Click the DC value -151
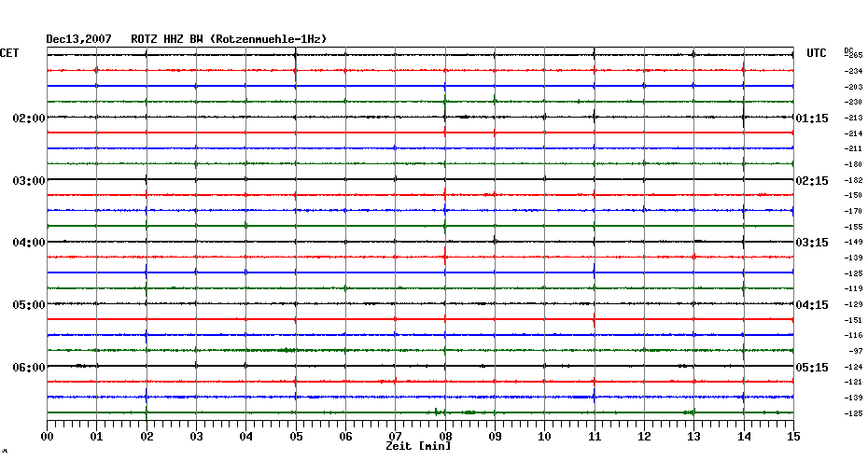 [x=853, y=320]
